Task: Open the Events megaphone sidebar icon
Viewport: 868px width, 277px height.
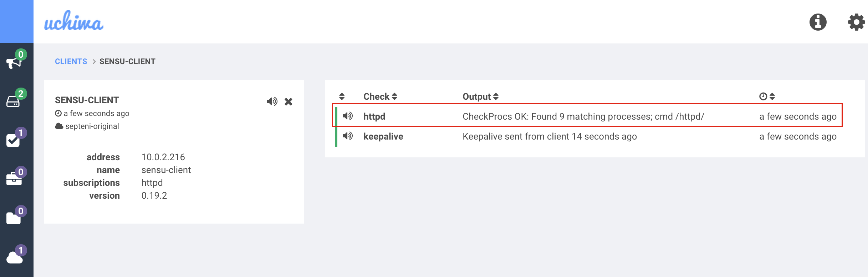Action: [x=14, y=62]
